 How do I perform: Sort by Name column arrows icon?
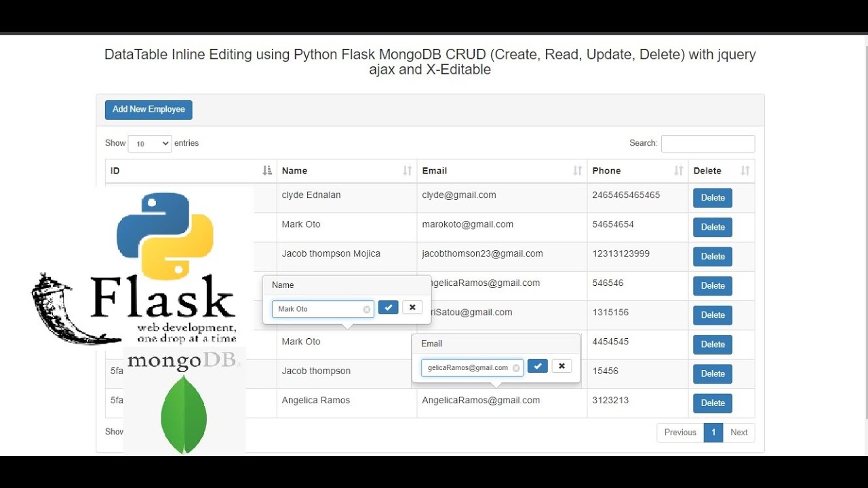(x=408, y=171)
